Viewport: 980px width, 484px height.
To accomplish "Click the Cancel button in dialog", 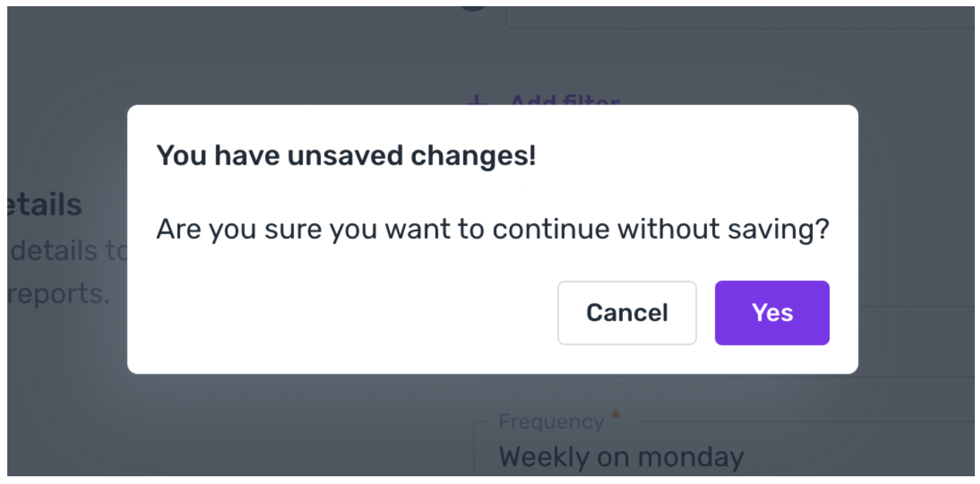I will point(627,313).
